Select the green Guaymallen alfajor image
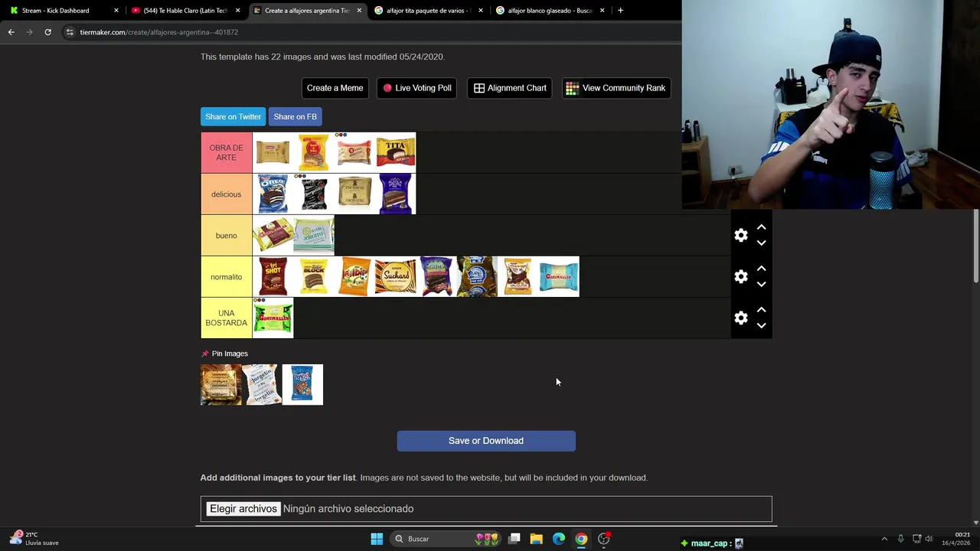This screenshot has width=980, height=551. click(x=273, y=318)
